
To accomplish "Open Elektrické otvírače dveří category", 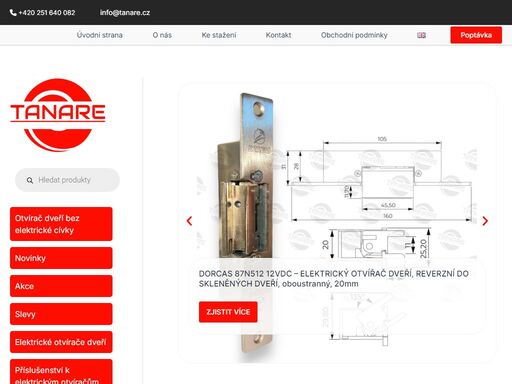I will (61, 342).
